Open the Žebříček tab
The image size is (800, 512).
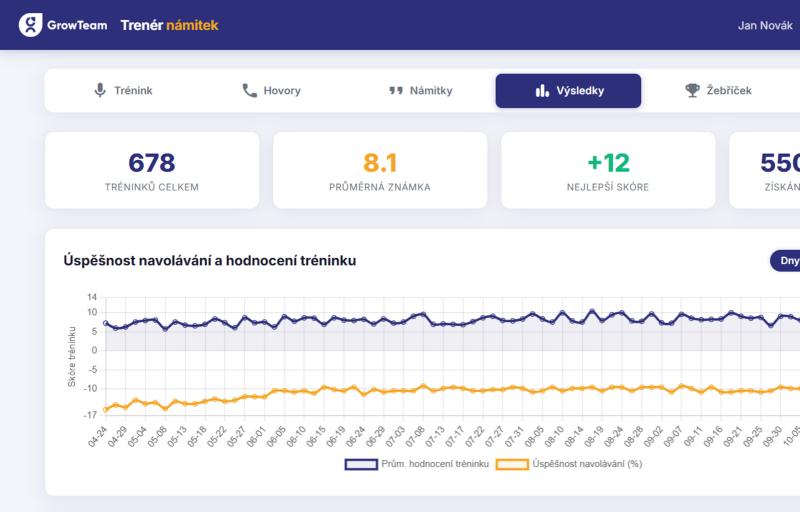[718, 90]
